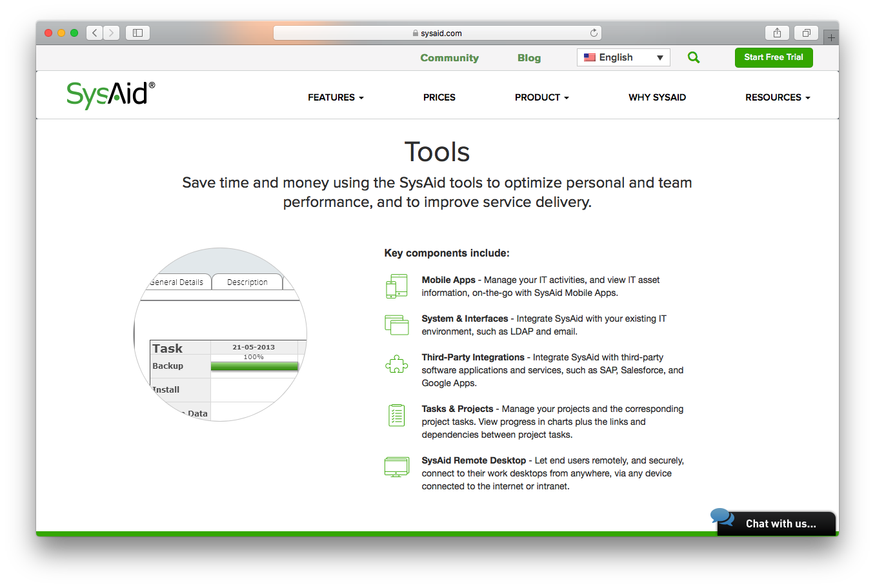Click the US flag icon
The height and width of the screenshot is (588, 875).
click(x=590, y=57)
